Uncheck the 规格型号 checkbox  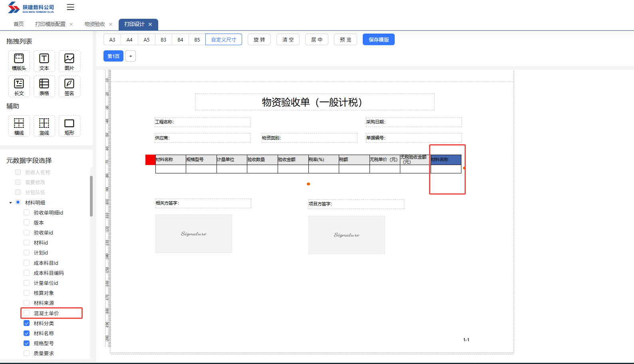pos(27,343)
